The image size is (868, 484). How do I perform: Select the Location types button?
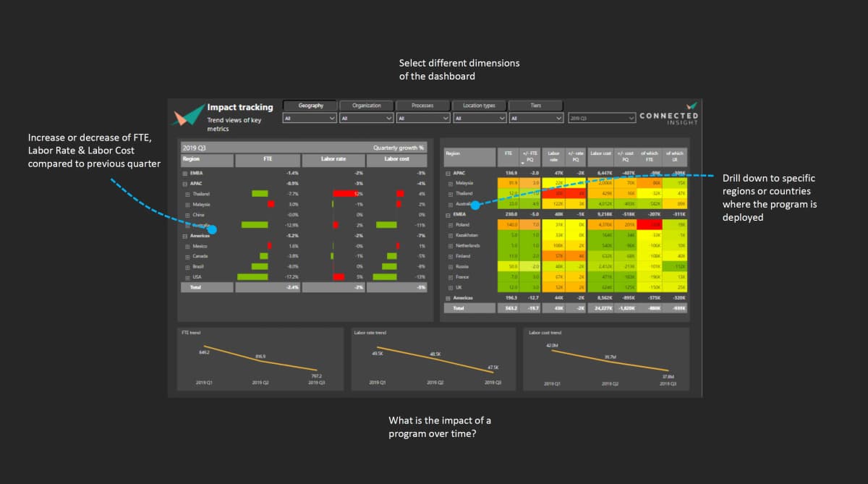pyautogui.click(x=479, y=106)
